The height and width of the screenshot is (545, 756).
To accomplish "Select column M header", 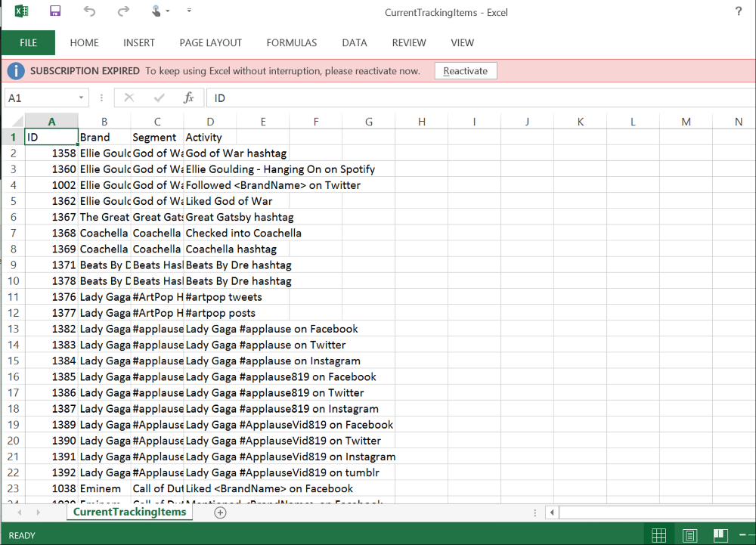I will click(x=686, y=122).
